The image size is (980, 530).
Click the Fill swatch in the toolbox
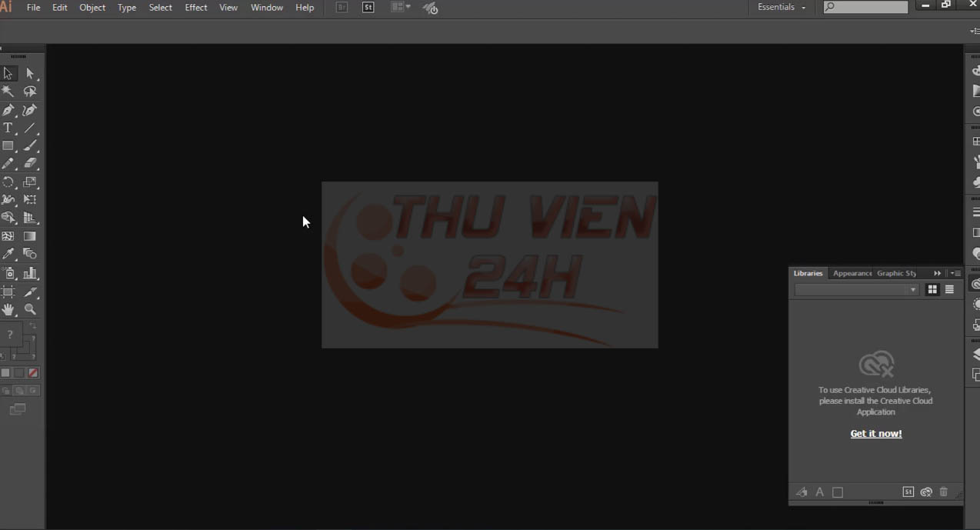click(10, 335)
